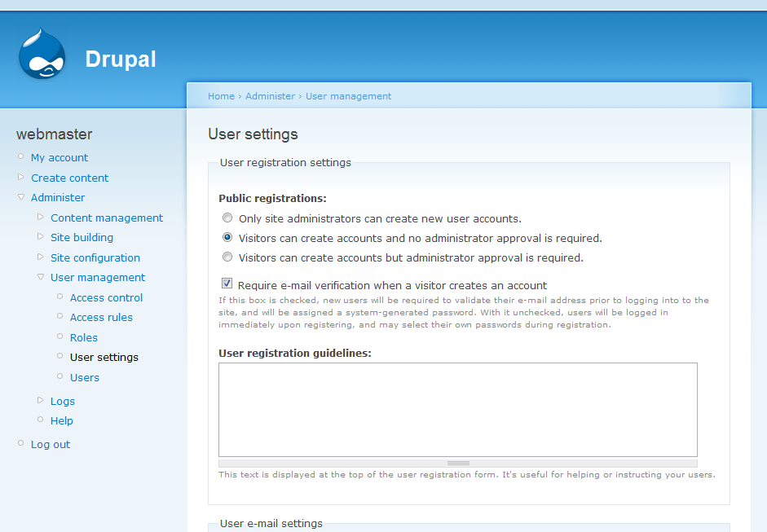Click the Access rules bullet icon

[x=60, y=316]
